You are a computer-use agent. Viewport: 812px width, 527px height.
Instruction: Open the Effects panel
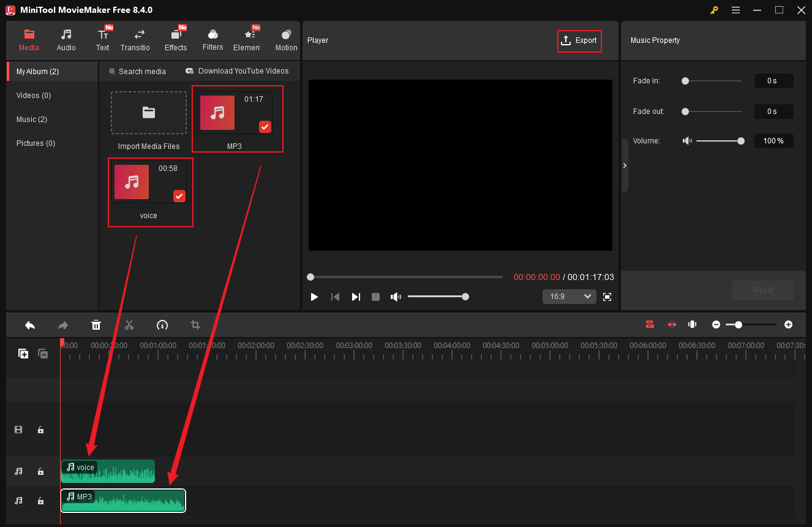tap(176, 39)
